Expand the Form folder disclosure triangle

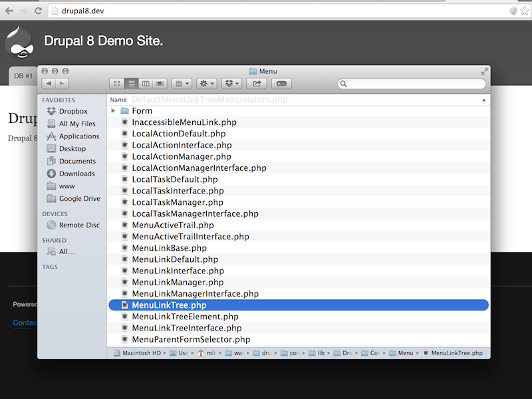tap(114, 110)
